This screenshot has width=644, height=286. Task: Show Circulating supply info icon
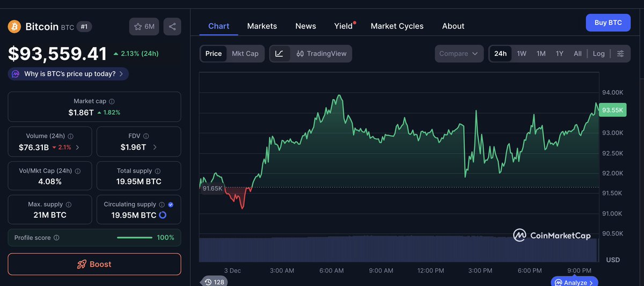click(x=162, y=204)
